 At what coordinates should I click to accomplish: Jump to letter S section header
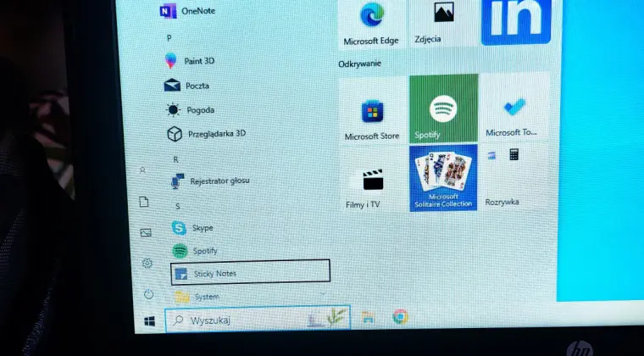[177, 207]
